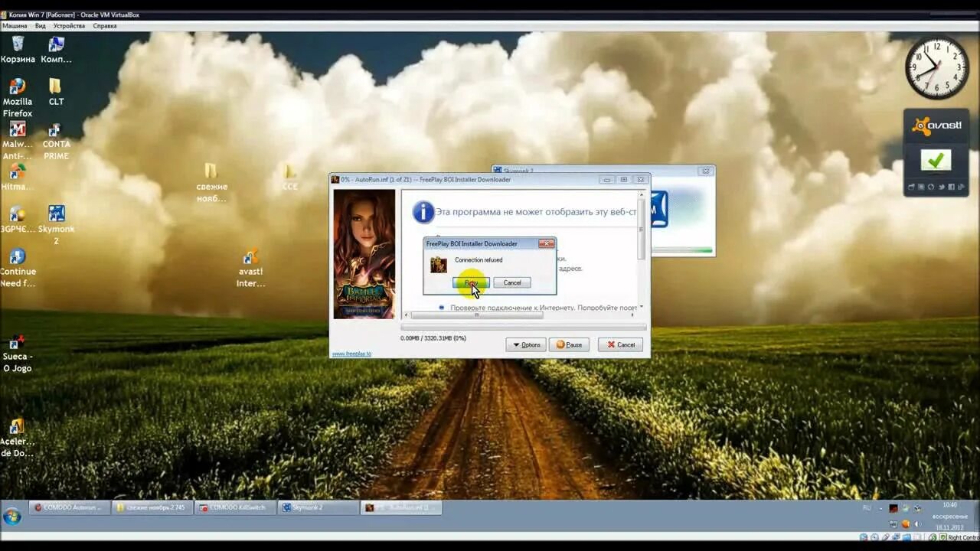The width and height of the screenshot is (980, 551).
Task: Close the Connection refused dialog
Action: tap(546, 243)
